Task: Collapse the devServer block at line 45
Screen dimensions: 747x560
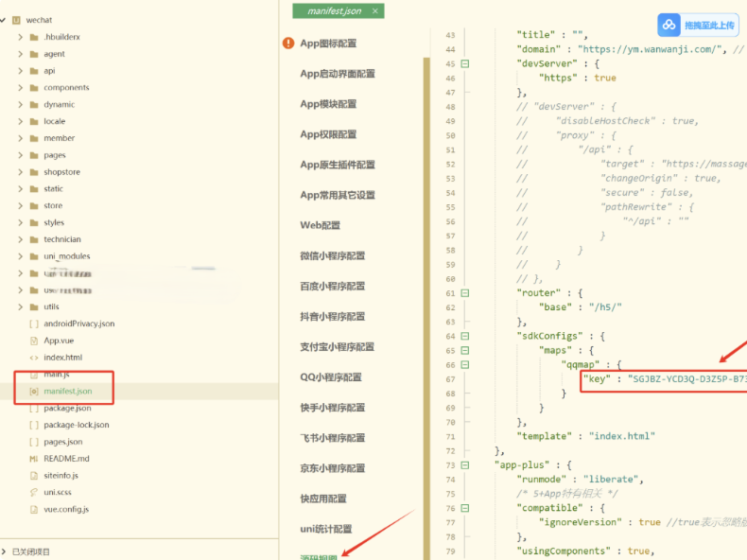Action: click(x=464, y=64)
